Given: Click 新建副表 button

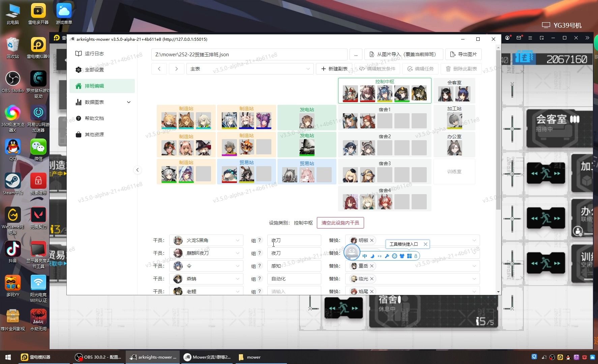Looking at the screenshot, I should click(x=334, y=69).
